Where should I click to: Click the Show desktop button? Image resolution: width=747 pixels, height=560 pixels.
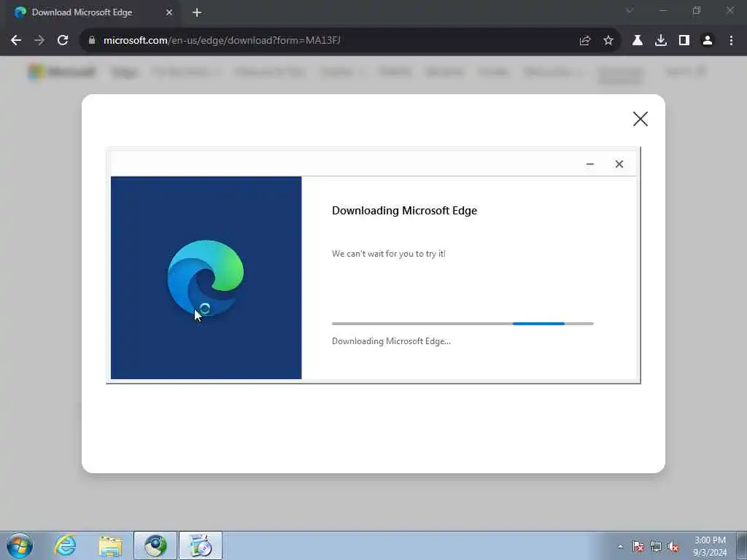tap(742, 545)
